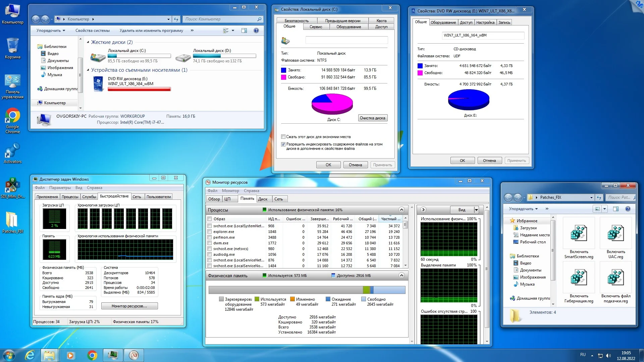Uncheck the disk indexing checkbox
644x362 pixels.
[283, 144]
